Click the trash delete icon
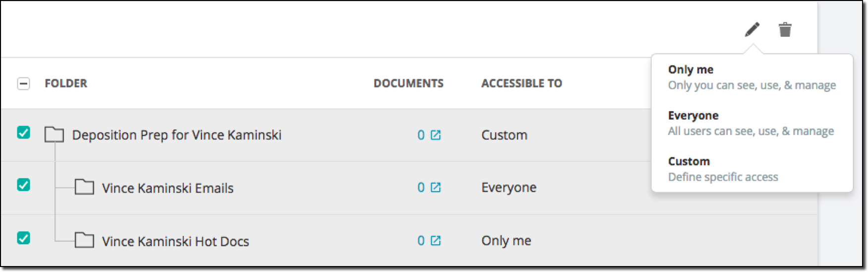868x272 pixels. tap(785, 29)
